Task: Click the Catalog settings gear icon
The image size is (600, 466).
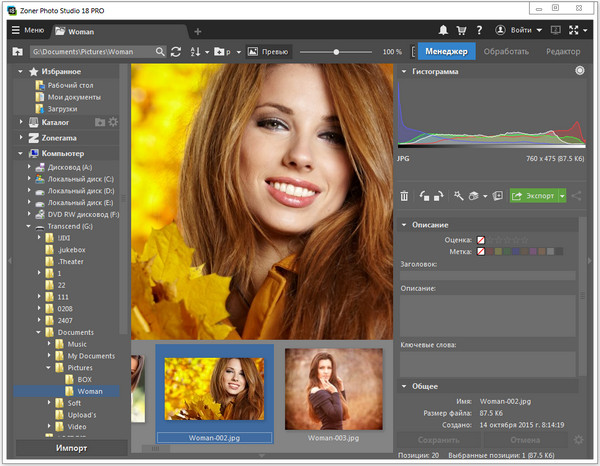Action: click(x=113, y=122)
